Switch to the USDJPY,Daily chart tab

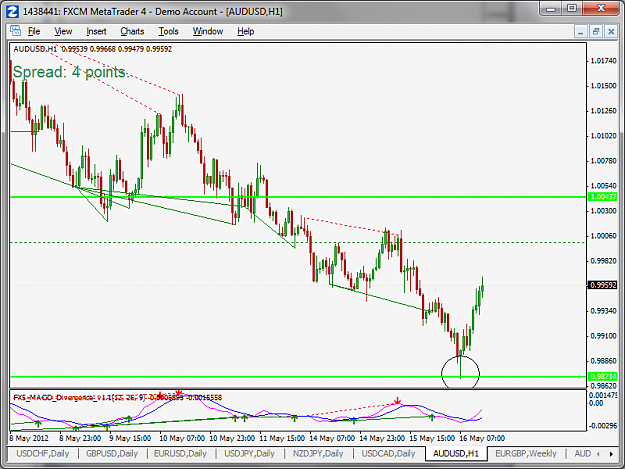click(249, 453)
